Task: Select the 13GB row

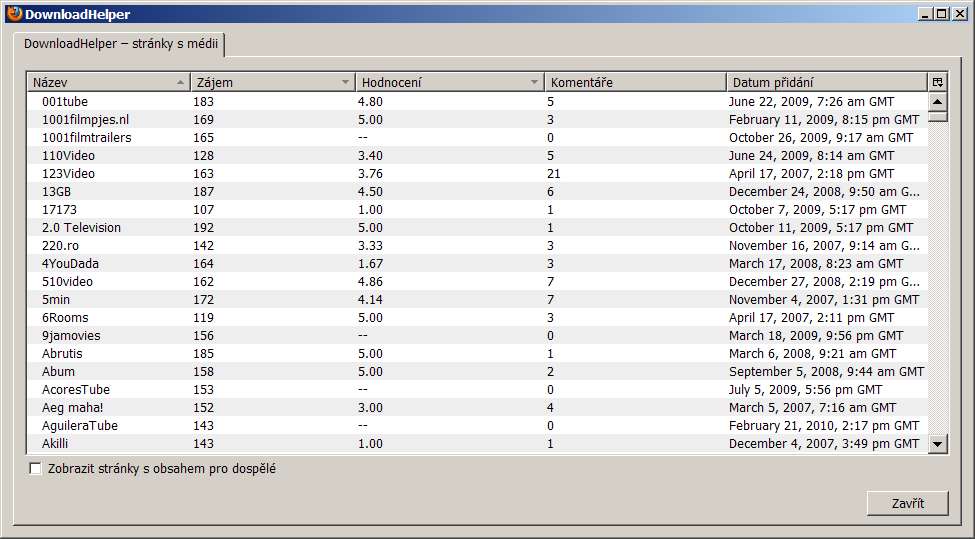Action: click(478, 191)
